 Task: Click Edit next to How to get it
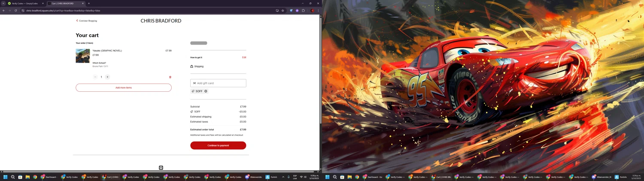[x=244, y=57]
